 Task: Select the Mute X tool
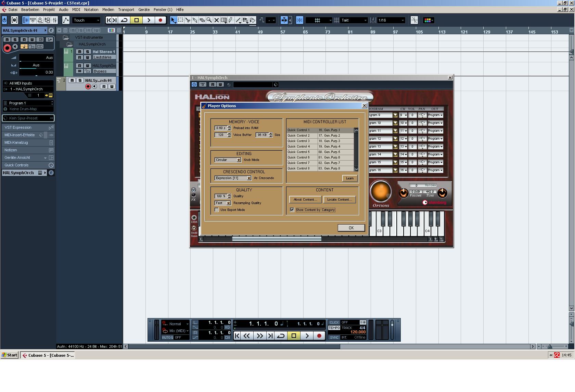(x=216, y=20)
